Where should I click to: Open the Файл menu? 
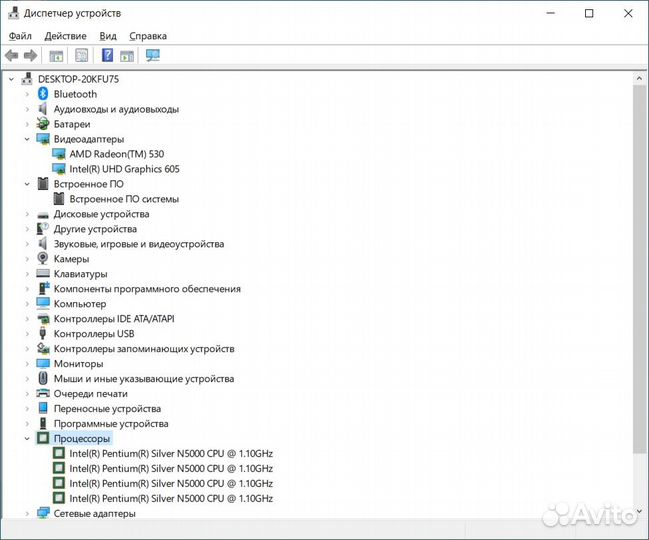coord(20,36)
